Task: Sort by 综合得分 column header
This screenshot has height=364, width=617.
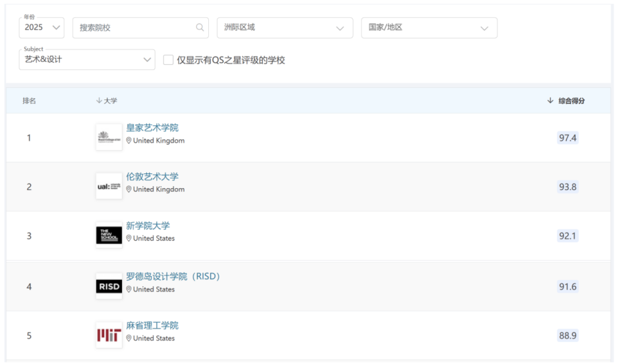Action: click(571, 101)
